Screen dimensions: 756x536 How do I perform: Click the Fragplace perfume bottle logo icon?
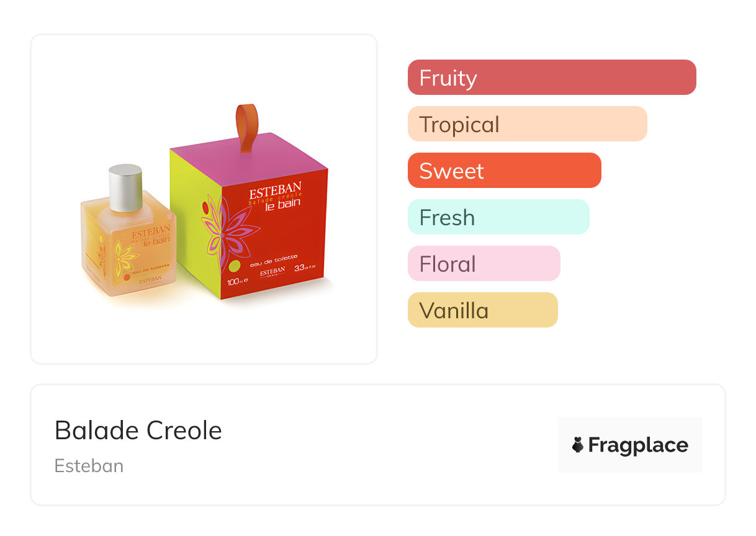point(578,445)
